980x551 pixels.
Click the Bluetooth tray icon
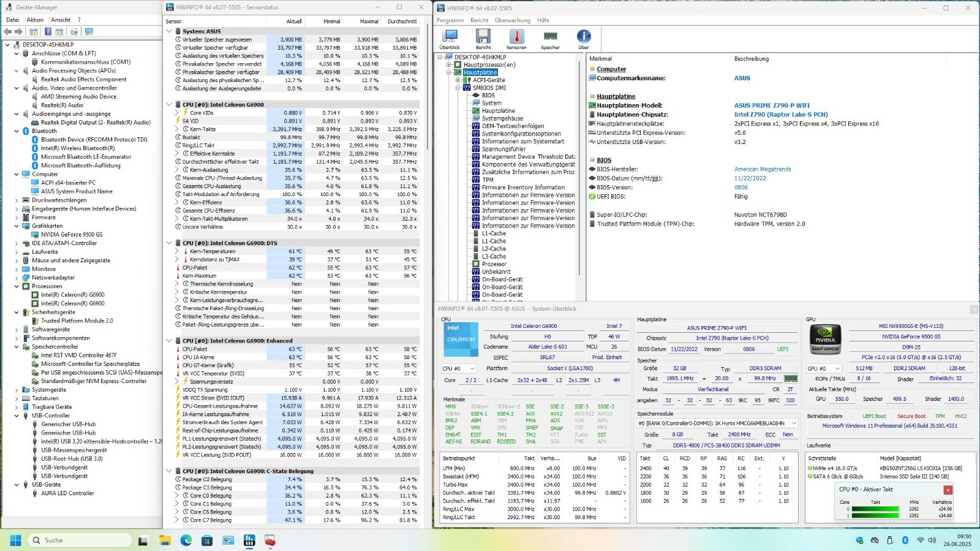pyautogui.click(x=905, y=540)
